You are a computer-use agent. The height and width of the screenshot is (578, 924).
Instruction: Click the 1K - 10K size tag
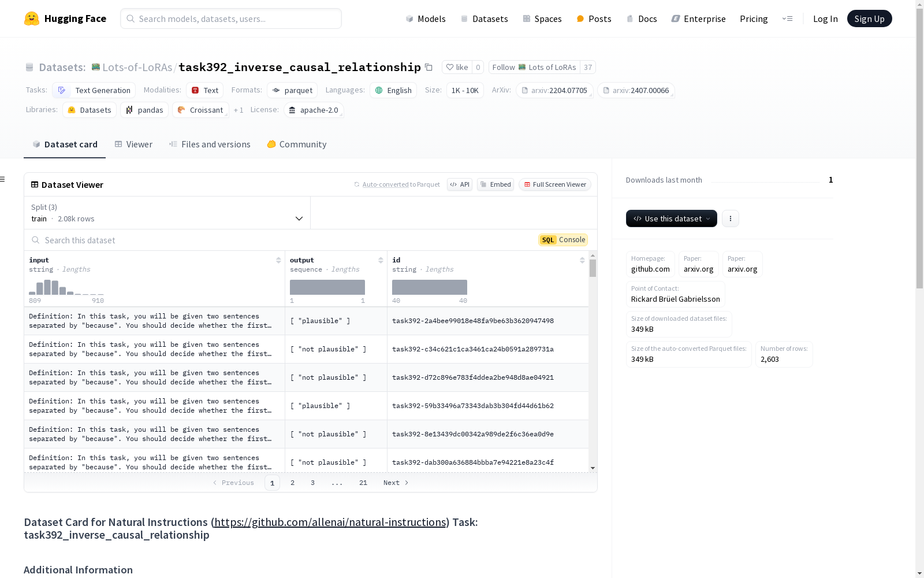click(x=465, y=90)
